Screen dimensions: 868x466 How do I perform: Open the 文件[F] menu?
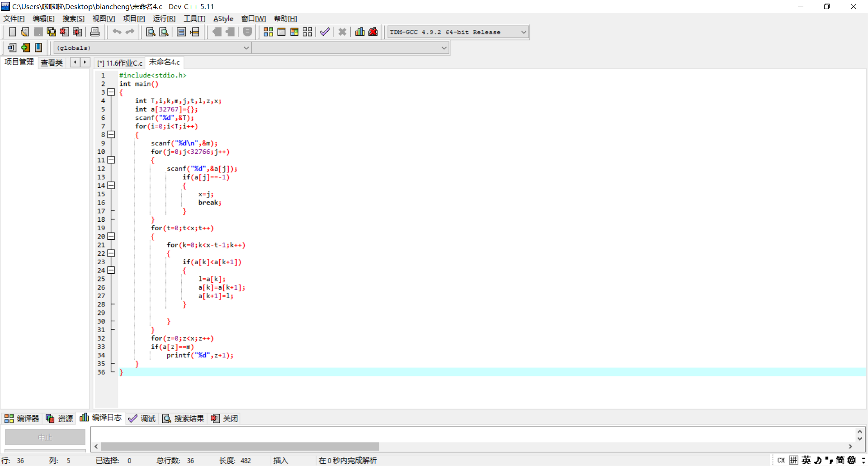14,19
